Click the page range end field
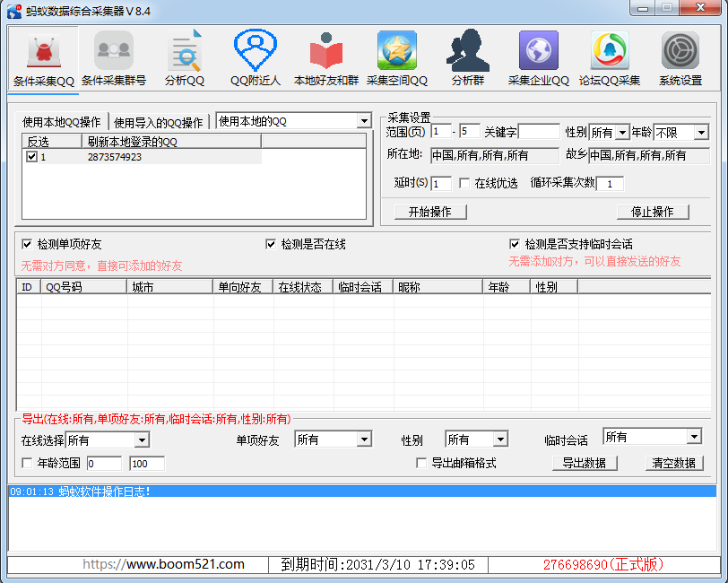 point(470,132)
